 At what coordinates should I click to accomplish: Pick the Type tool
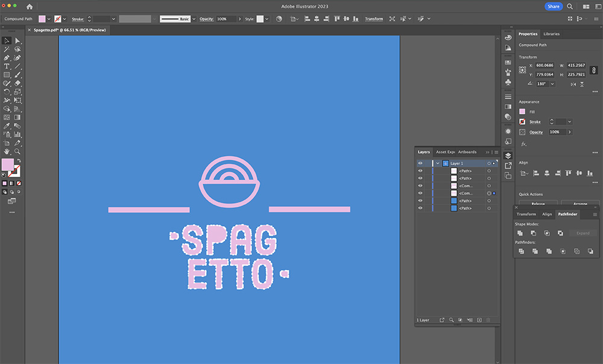click(7, 66)
